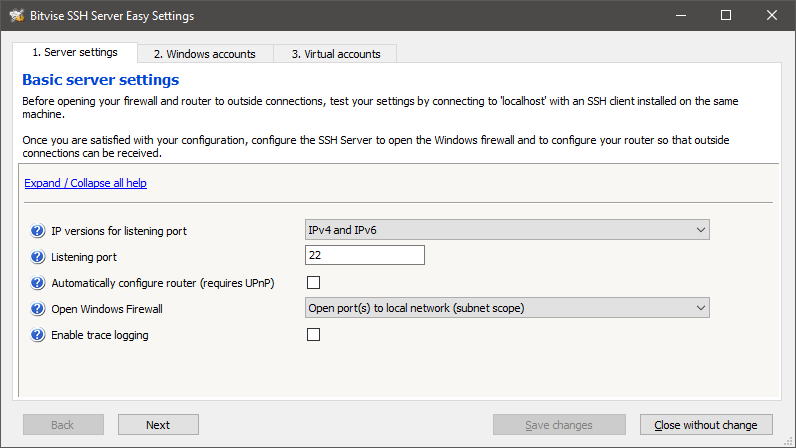Open help for Open Windows Firewall
This screenshot has width=796, height=448.
37,308
